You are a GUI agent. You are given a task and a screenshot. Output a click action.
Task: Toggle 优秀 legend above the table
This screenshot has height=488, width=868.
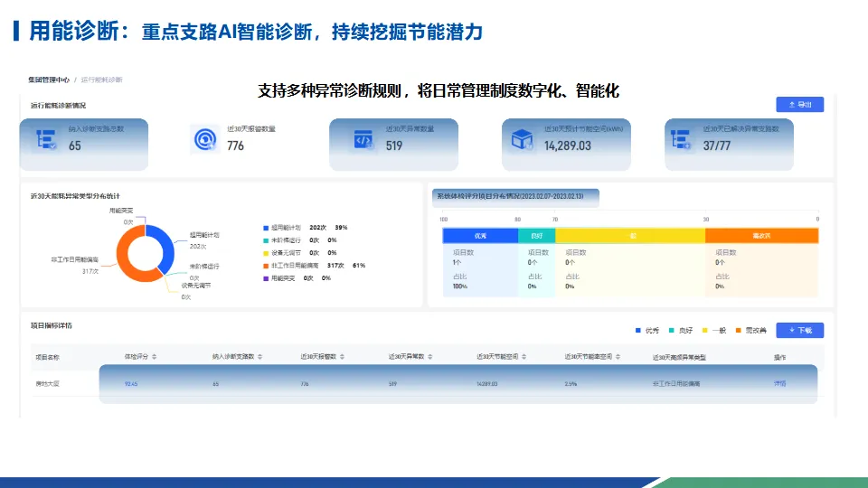pos(647,331)
